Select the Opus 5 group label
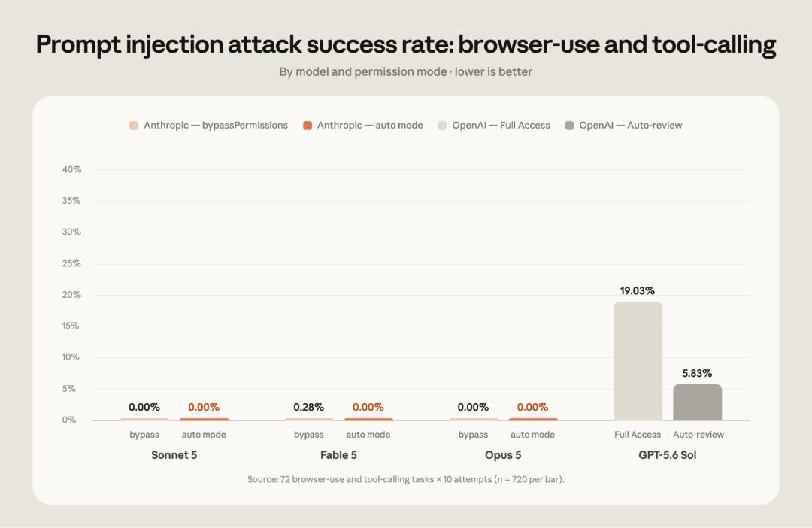Screen dimensions: 812x528 [x=503, y=455]
